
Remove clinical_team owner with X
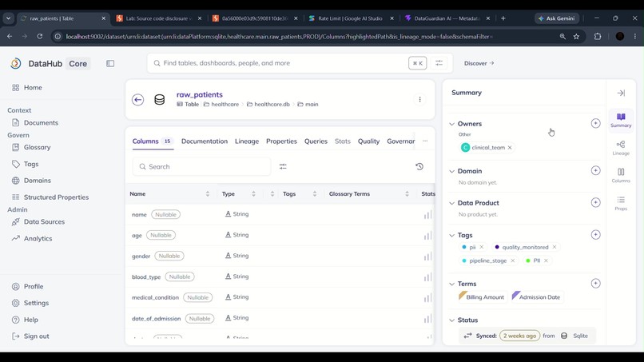coord(510,148)
